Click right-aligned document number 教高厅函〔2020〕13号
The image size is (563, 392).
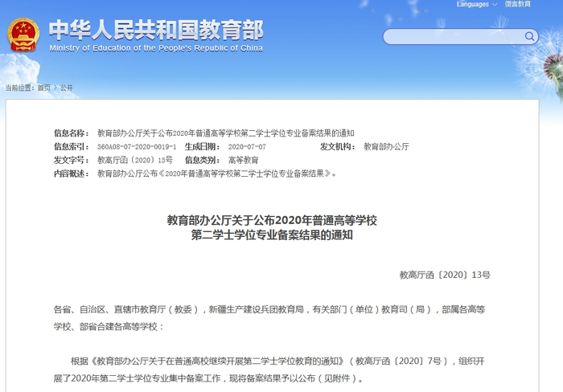445,275
